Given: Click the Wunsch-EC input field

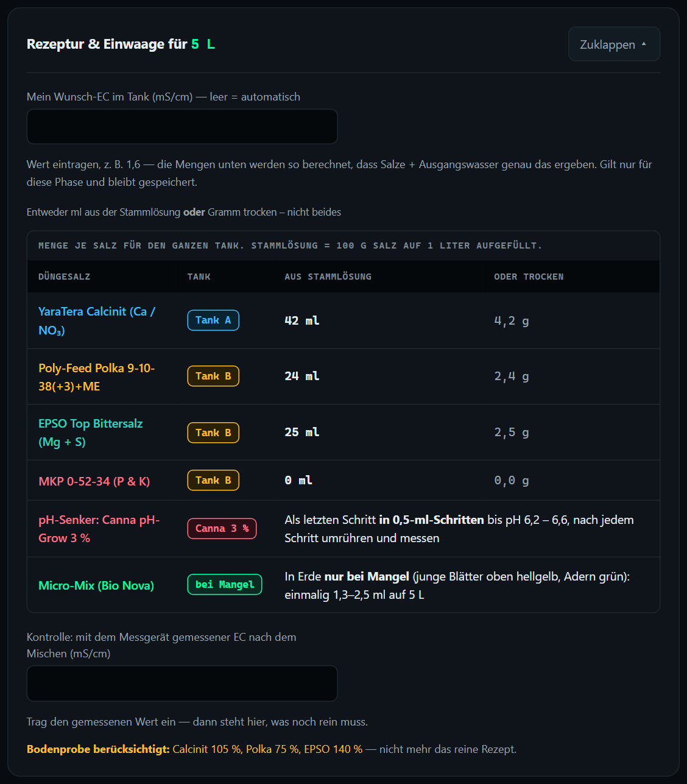Looking at the screenshot, I should [182, 127].
